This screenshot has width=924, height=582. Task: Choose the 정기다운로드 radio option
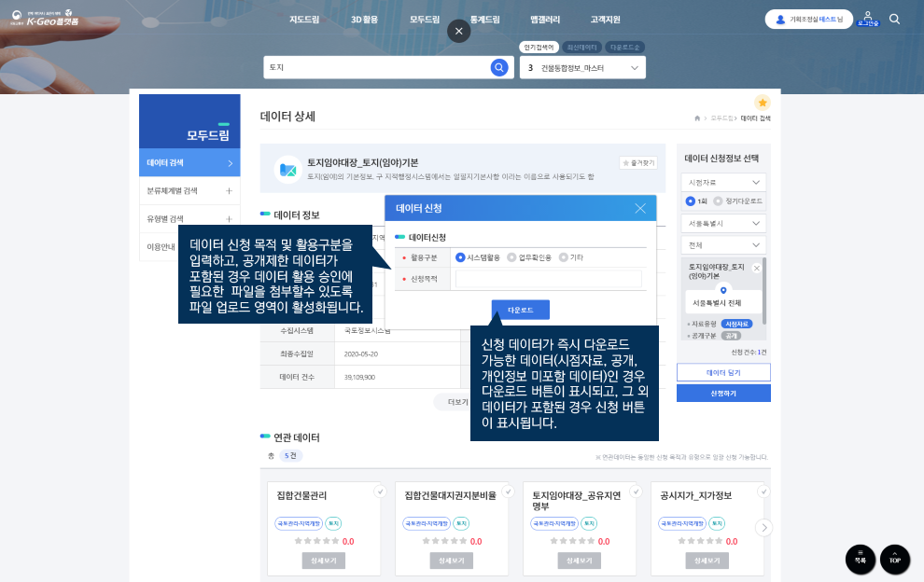coord(718,201)
